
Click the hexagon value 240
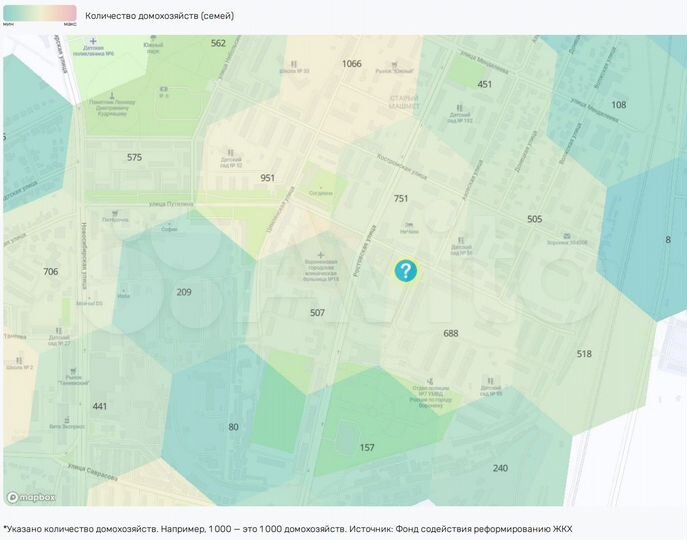coord(500,468)
